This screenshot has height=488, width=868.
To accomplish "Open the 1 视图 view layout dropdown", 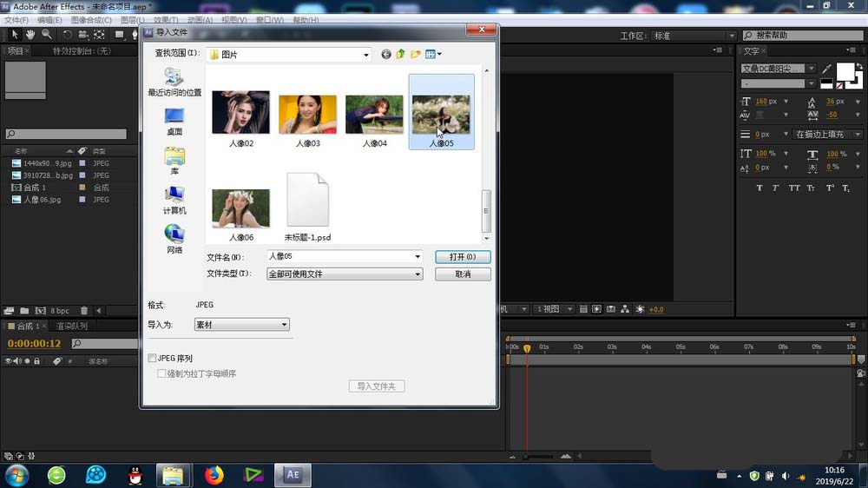I will 554,309.
